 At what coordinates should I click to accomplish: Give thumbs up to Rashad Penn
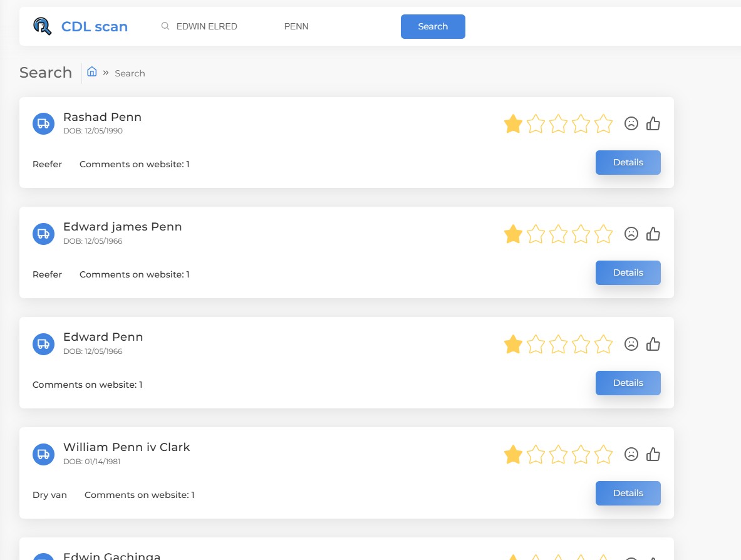click(x=653, y=123)
